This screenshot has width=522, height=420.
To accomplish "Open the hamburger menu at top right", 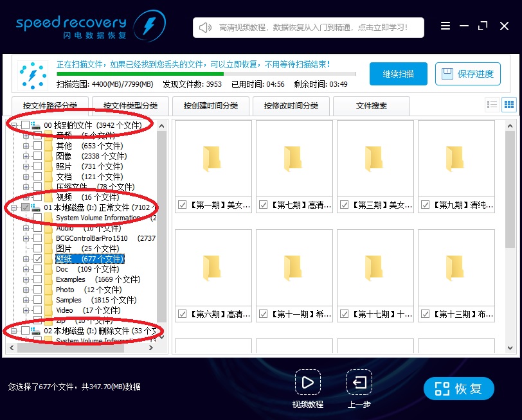I will click(x=446, y=26).
